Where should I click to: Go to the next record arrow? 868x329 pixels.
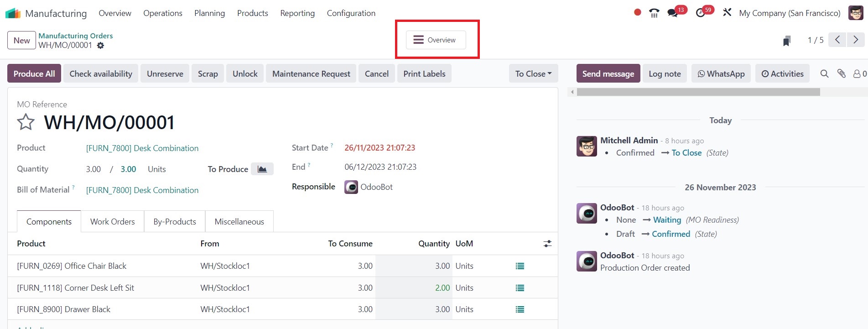click(x=856, y=40)
